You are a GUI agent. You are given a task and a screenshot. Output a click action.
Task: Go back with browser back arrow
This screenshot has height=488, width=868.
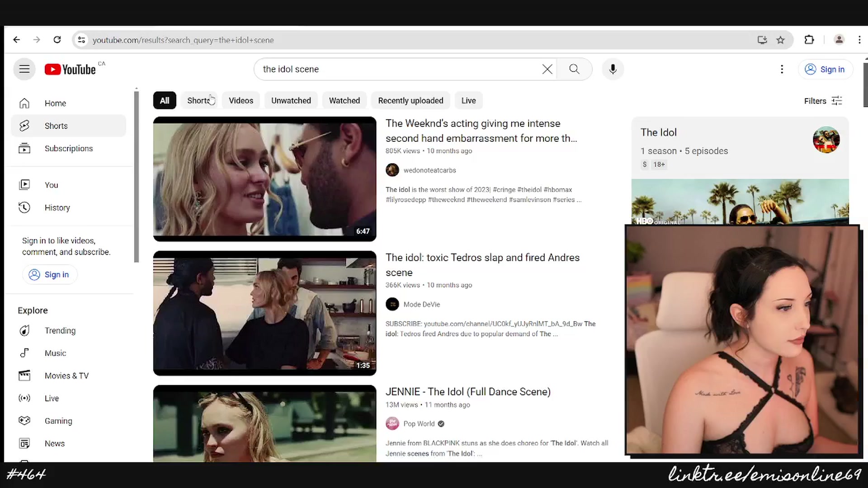[x=17, y=40]
